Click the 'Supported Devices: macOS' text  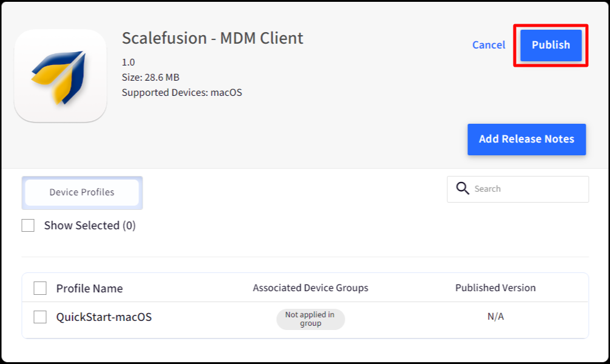coord(181,93)
